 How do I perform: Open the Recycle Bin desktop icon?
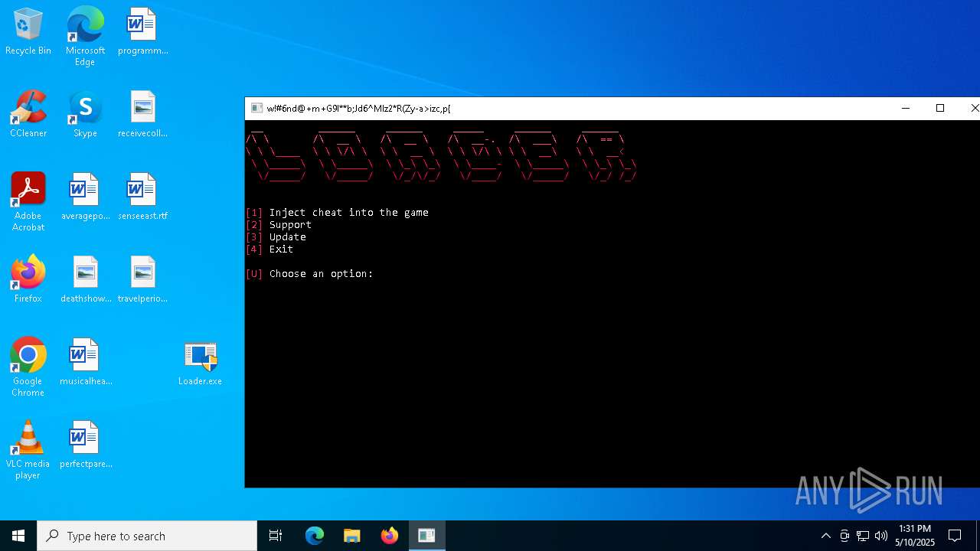[x=28, y=32]
